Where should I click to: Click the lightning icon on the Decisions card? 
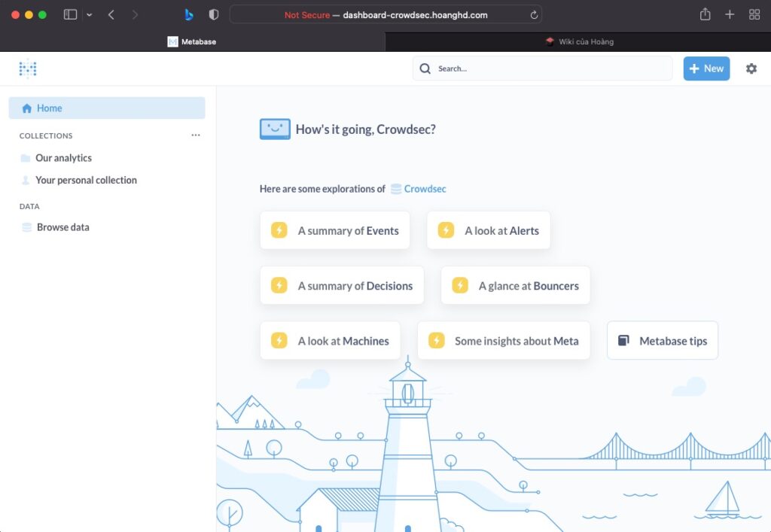(x=279, y=285)
